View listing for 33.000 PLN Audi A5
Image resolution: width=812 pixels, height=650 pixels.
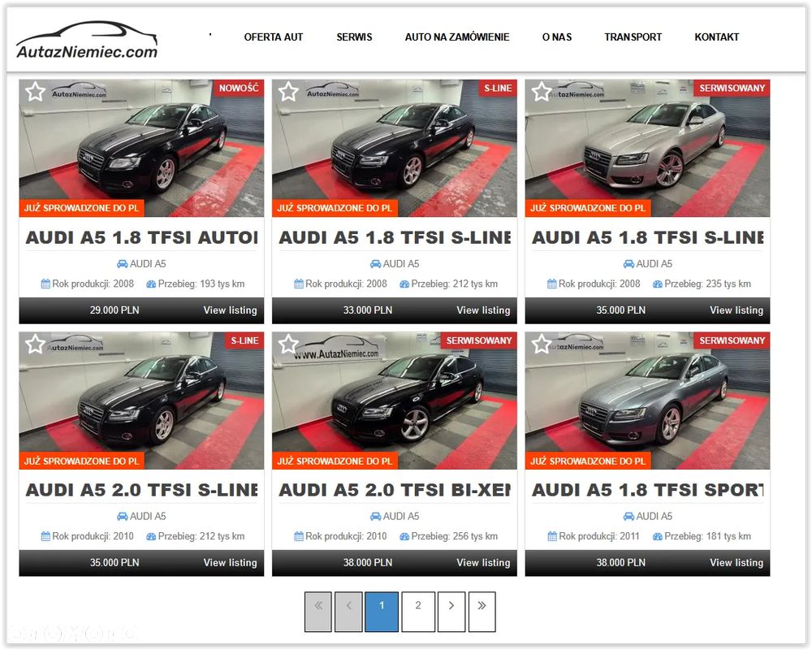pyautogui.click(x=483, y=310)
